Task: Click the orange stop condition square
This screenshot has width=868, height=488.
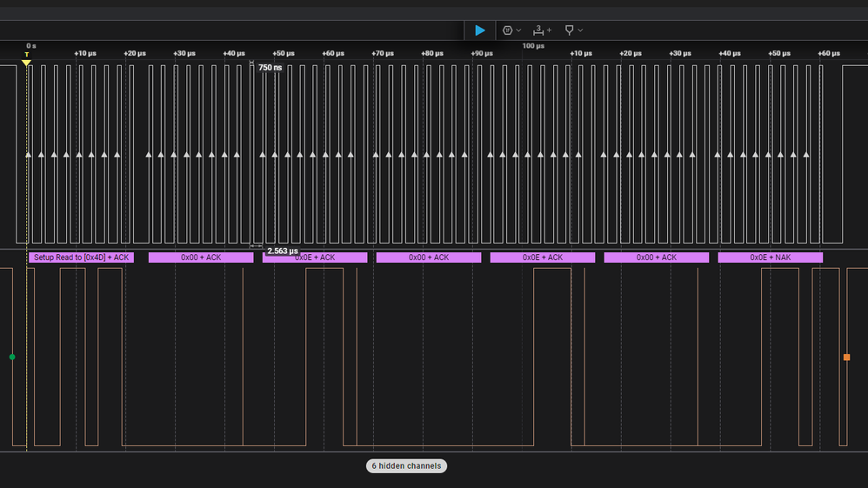Action: [846, 358]
